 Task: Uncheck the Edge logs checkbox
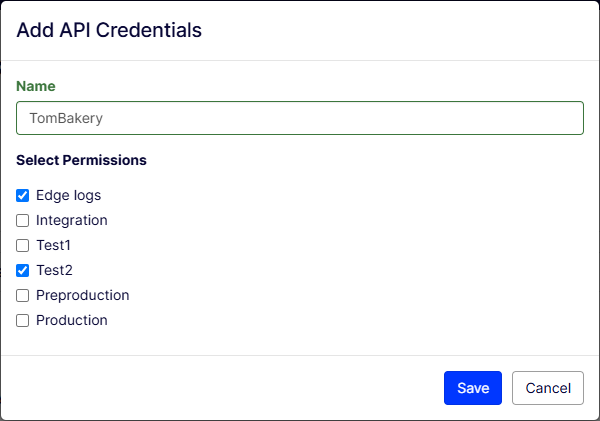(23, 196)
